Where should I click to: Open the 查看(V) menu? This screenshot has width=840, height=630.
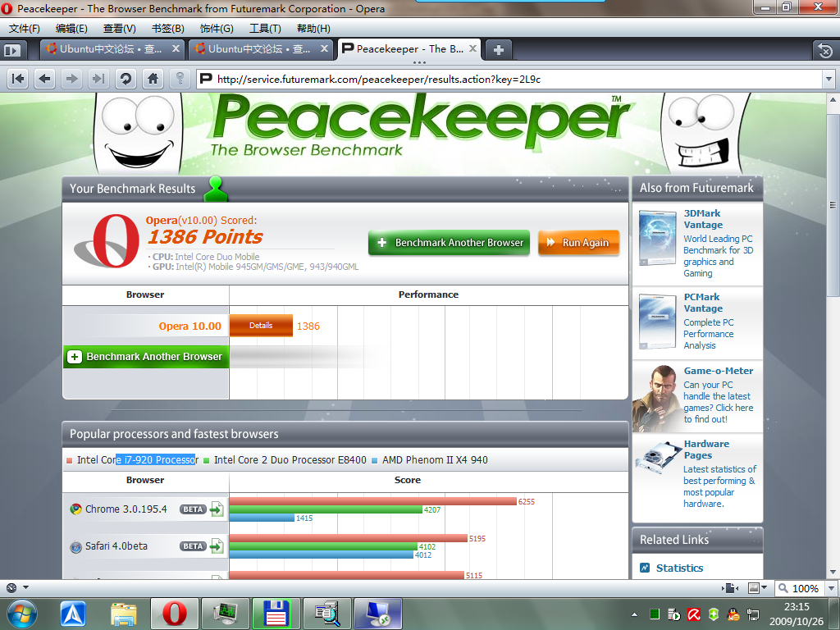(x=120, y=29)
